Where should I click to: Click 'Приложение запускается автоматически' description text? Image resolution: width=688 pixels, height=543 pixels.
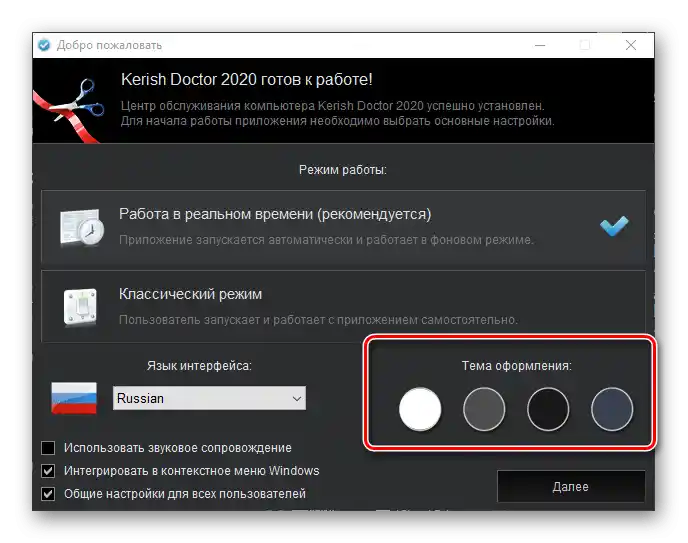326,240
